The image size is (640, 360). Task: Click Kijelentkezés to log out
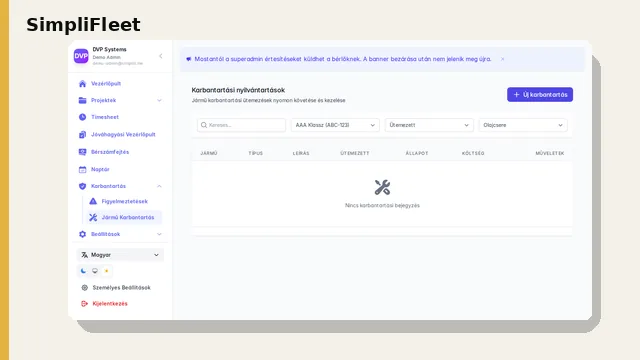110,304
